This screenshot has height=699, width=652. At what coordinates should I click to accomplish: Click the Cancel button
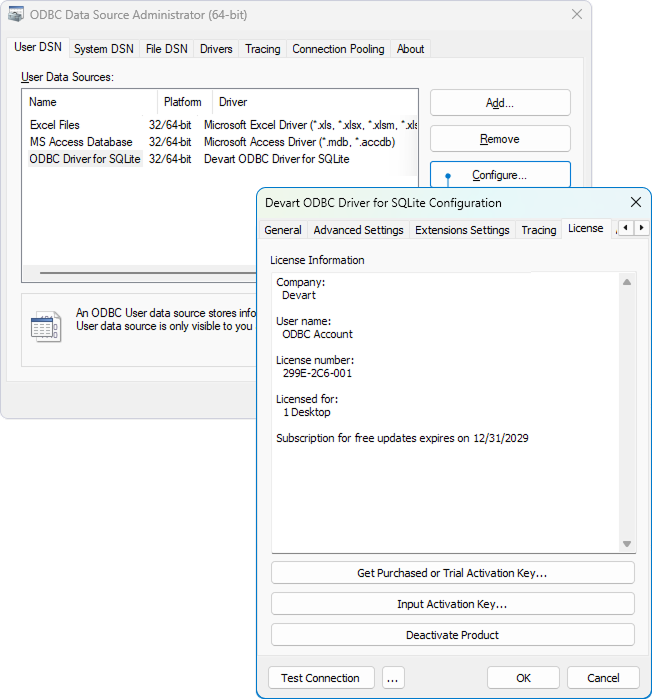point(603,678)
